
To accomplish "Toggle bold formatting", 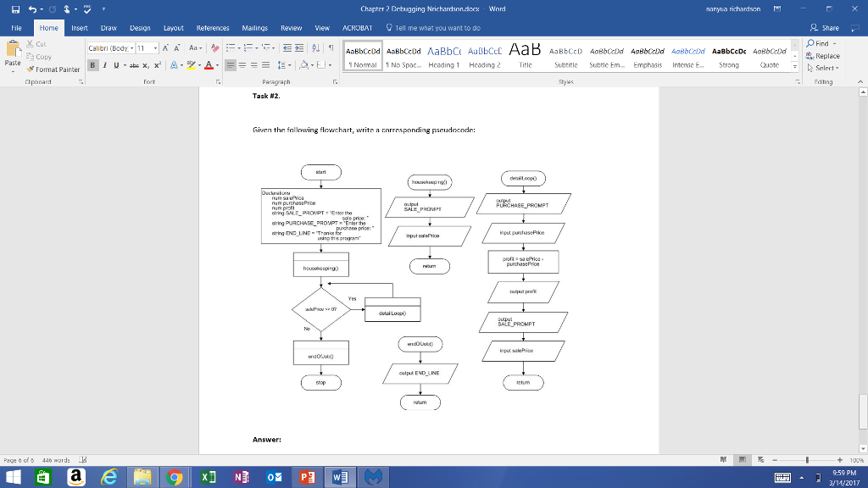I will [x=92, y=64].
